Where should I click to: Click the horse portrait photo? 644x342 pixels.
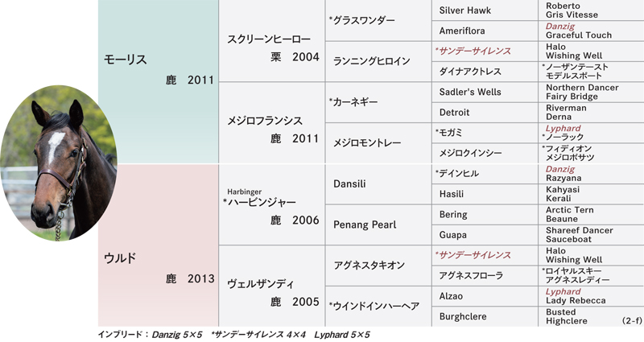click(58, 163)
